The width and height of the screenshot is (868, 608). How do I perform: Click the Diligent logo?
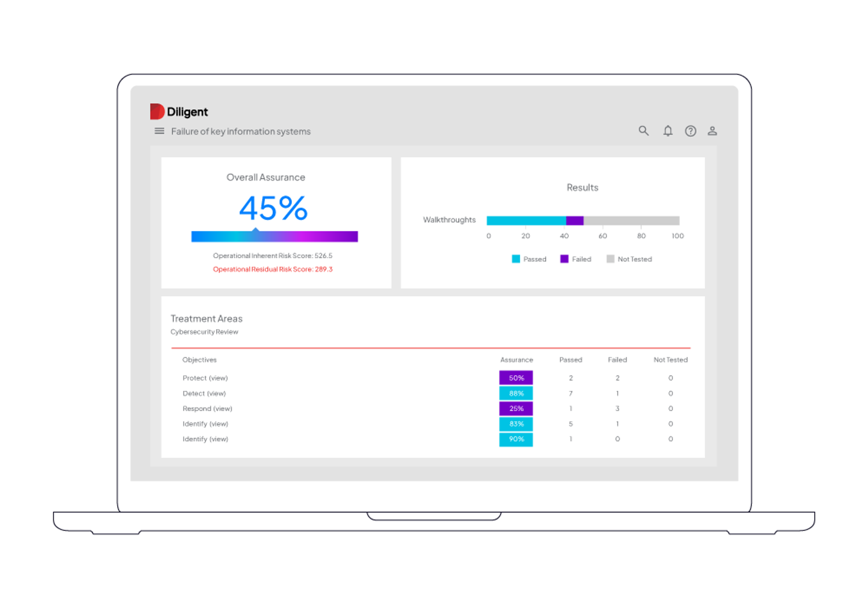point(179,112)
